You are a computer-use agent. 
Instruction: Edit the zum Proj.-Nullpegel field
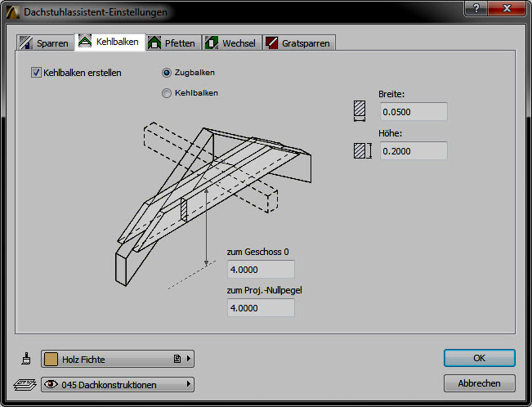point(261,308)
